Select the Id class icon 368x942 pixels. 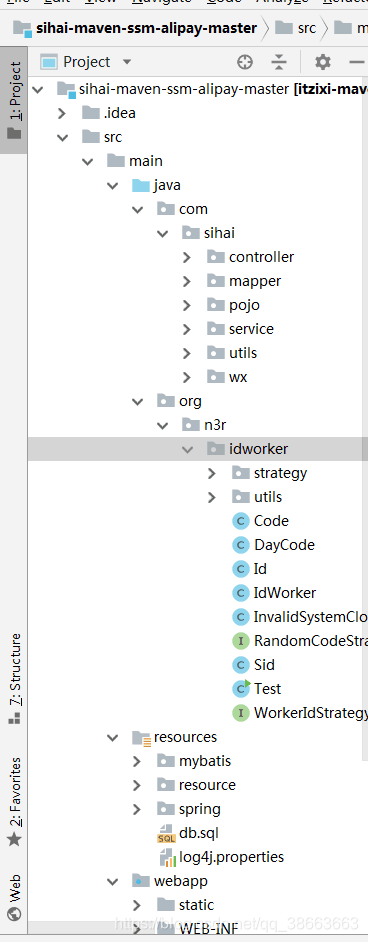(x=241, y=569)
